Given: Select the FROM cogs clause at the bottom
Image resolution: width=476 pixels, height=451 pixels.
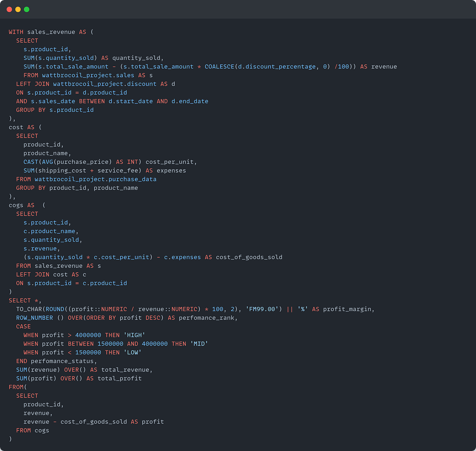Looking at the screenshot, I should pos(33,430).
